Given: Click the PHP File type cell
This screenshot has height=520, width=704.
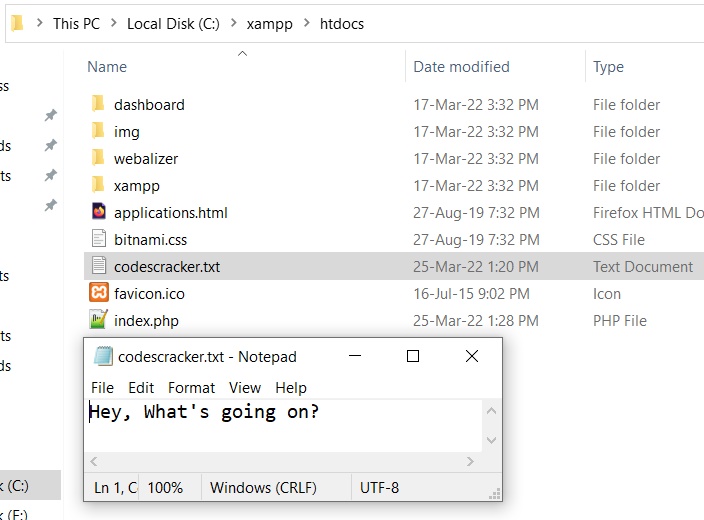Looking at the screenshot, I should pos(620,321).
